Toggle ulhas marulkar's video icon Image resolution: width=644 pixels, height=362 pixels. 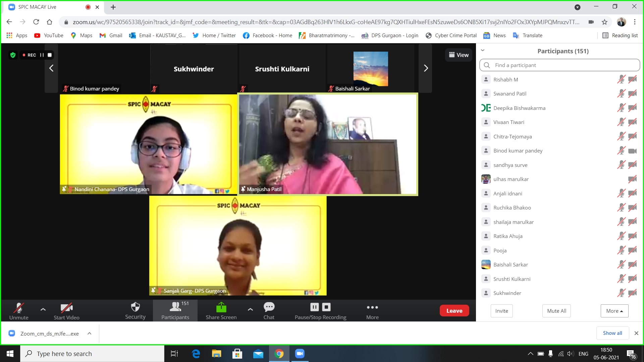(x=632, y=179)
